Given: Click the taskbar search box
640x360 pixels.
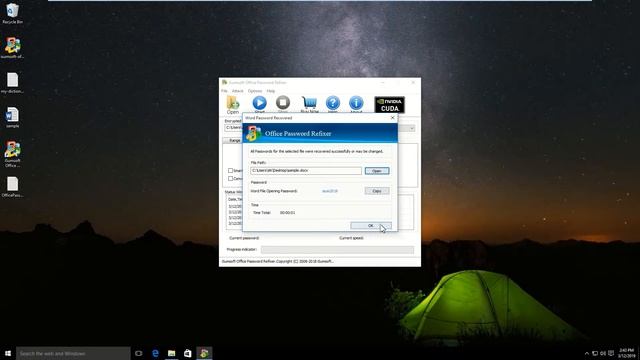Looking at the screenshot, I should [73, 353].
